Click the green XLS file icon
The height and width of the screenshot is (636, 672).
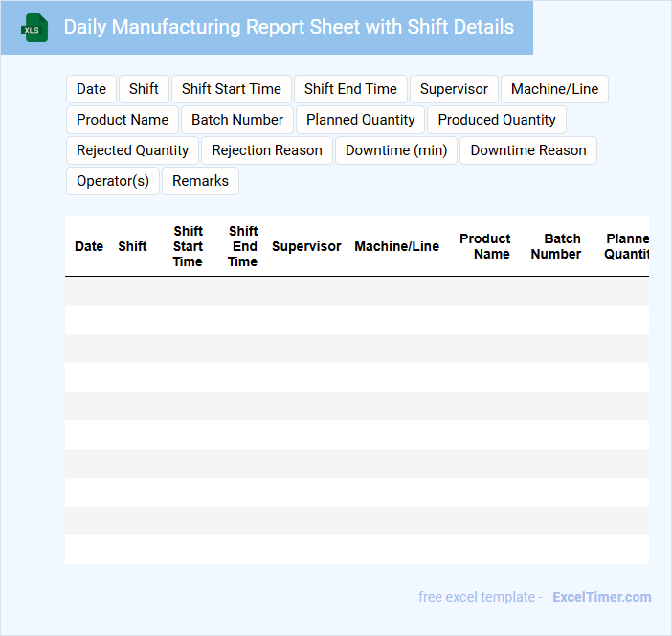[34, 28]
